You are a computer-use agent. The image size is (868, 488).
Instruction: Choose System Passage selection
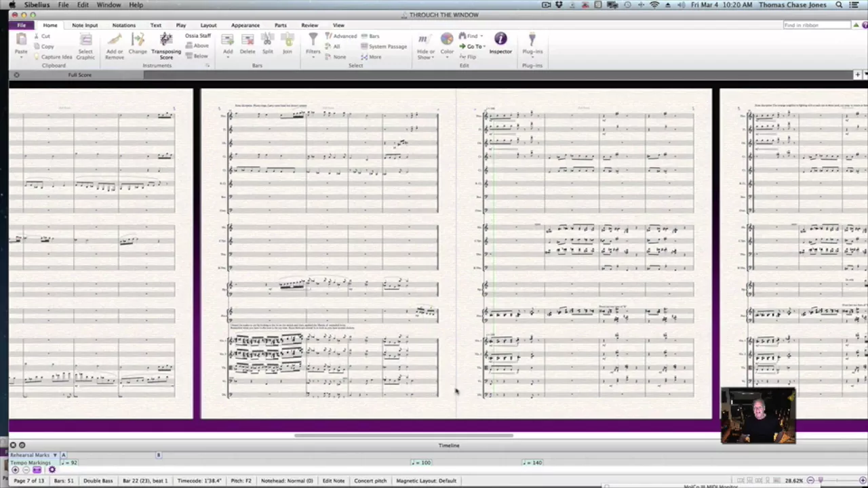[384, 47]
